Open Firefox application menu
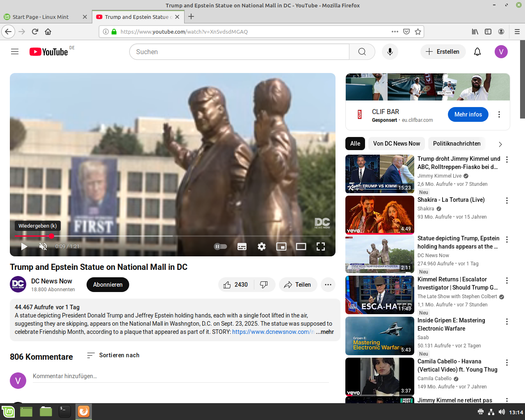 tap(517, 32)
